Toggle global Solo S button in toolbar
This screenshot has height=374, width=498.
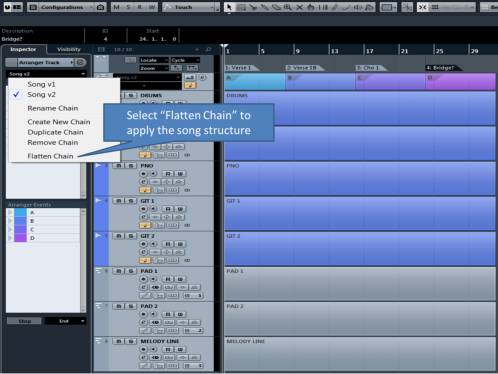[128, 7]
